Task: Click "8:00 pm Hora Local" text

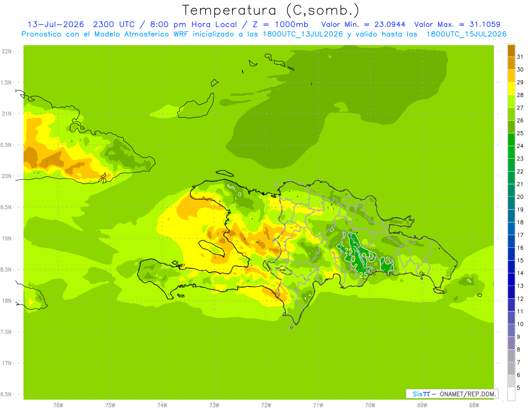Action: [193, 24]
